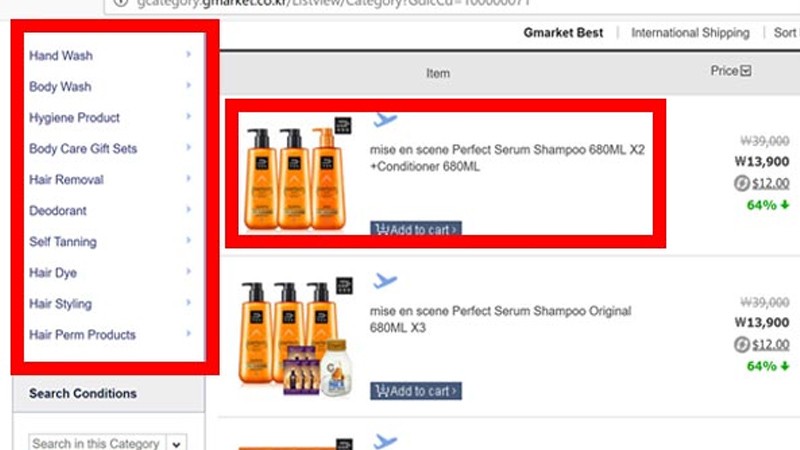Add first mise en scene shampoo to cart
The image size is (800, 450).
click(416, 228)
